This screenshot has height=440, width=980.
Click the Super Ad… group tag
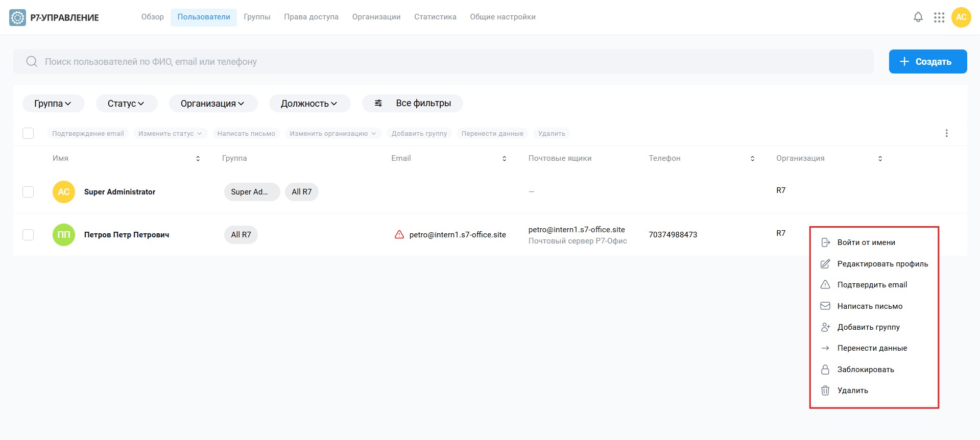point(252,192)
